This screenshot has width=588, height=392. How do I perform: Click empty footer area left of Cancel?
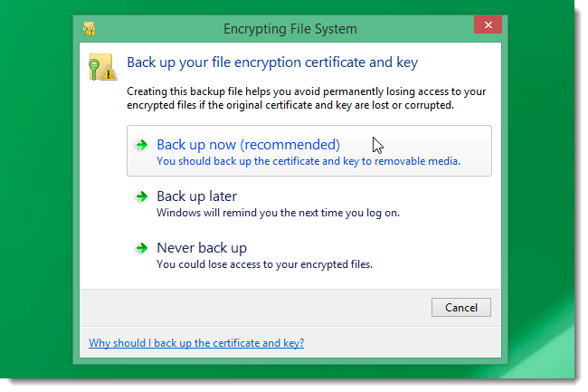click(253, 307)
